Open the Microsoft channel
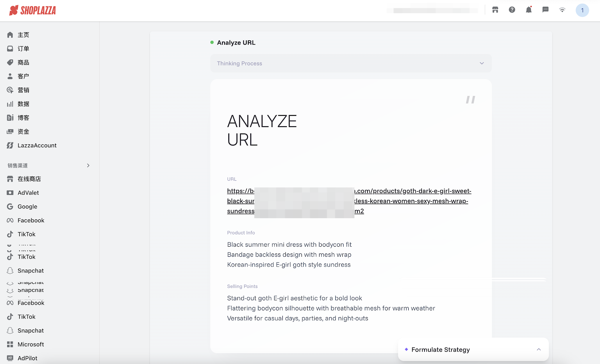This screenshot has width=600, height=364. point(31,345)
